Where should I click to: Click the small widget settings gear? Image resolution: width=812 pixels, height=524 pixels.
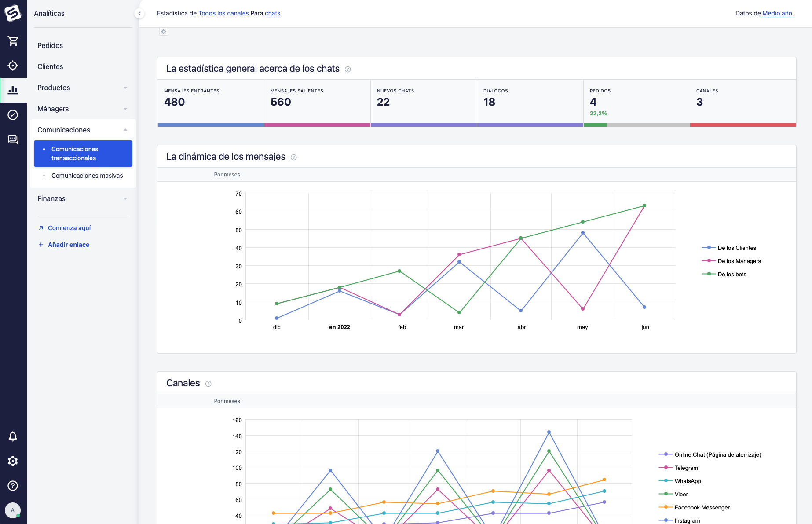(x=164, y=32)
